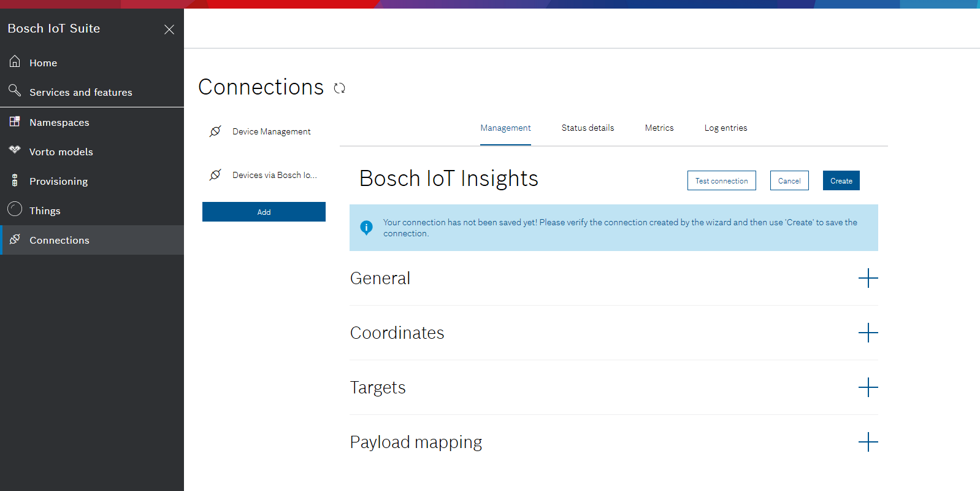Click the Add connection button
980x491 pixels.
click(264, 212)
